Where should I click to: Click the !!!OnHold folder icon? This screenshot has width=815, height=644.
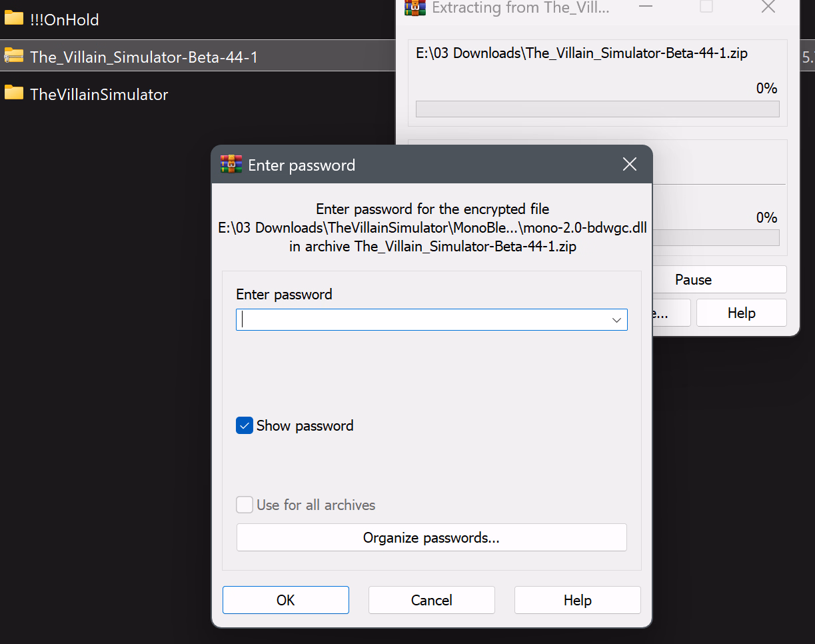click(x=14, y=19)
